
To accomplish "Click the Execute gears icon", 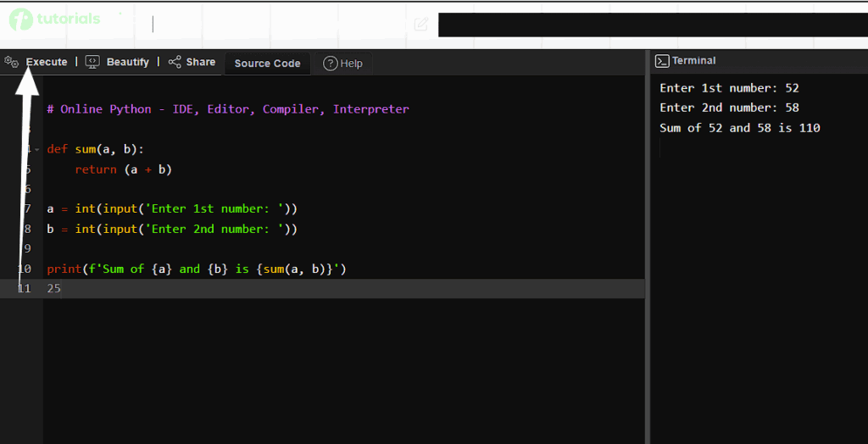I will [x=11, y=62].
